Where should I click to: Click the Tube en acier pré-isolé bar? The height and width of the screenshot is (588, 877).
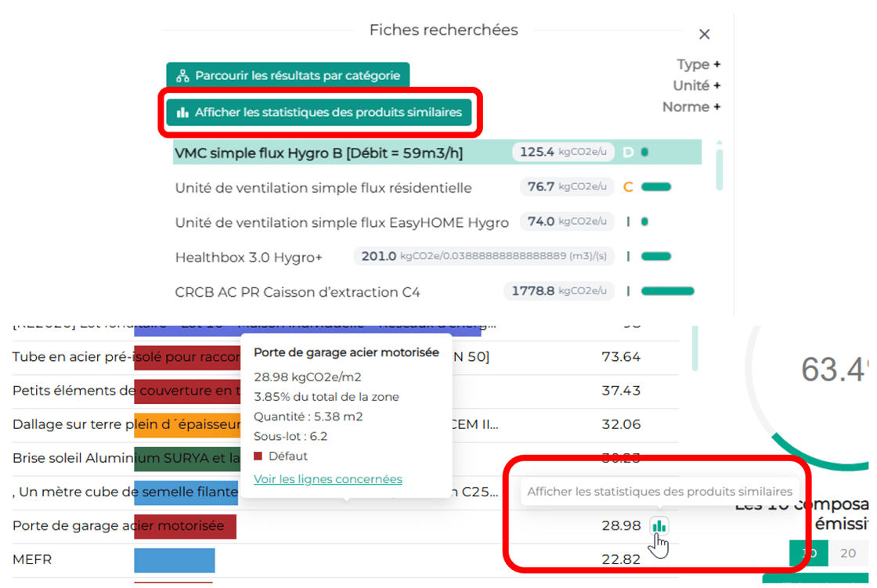(187, 357)
